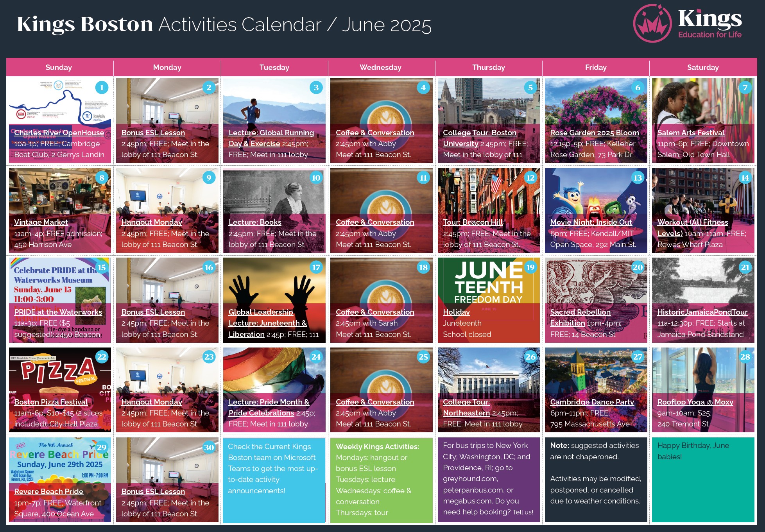The width and height of the screenshot is (765, 532).
Task: Click the Tuesday column header
Action: tap(274, 67)
